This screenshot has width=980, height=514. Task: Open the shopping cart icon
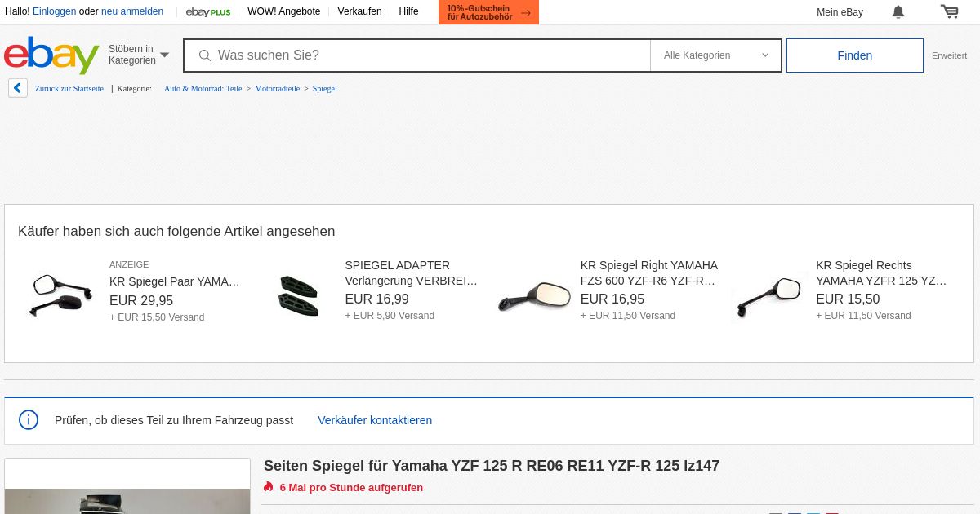949,11
